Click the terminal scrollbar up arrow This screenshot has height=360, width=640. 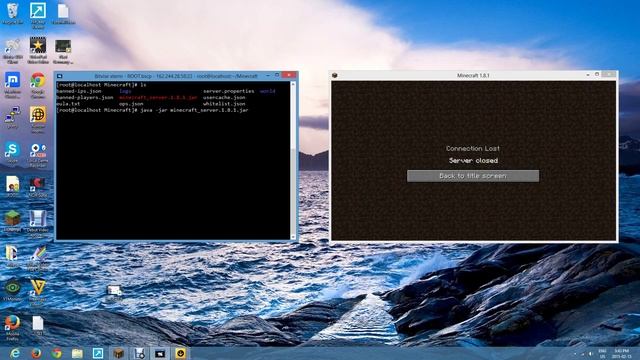pyautogui.click(x=293, y=84)
